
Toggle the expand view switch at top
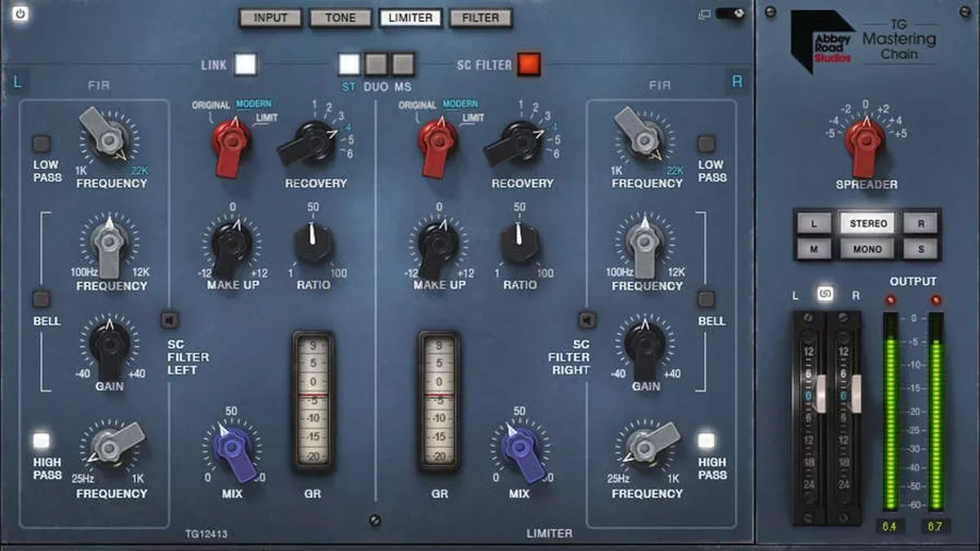pyautogui.click(x=731, y=14)
